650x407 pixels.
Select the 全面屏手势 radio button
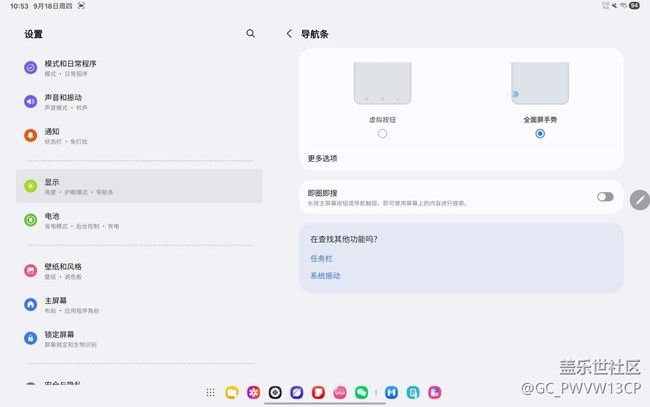pos(540,133)
